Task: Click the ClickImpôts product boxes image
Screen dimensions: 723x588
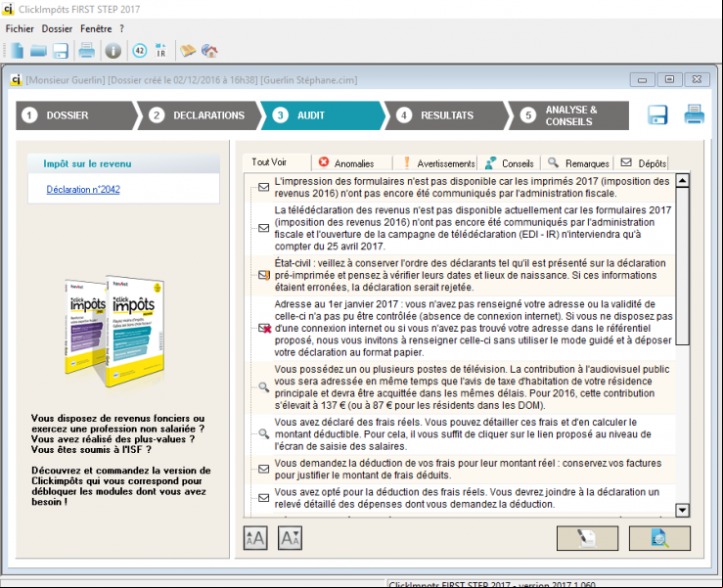Action: click(x=114, y=332)
